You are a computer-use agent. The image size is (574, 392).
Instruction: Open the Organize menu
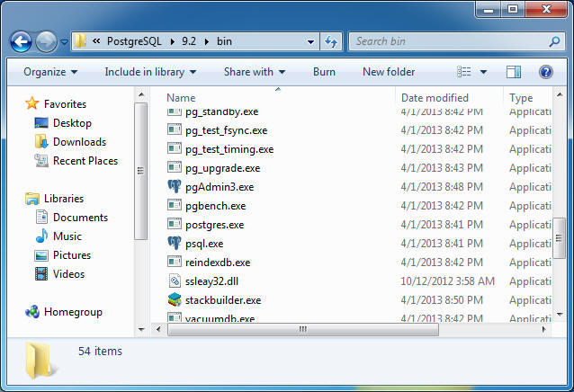(x=50, y=72)
